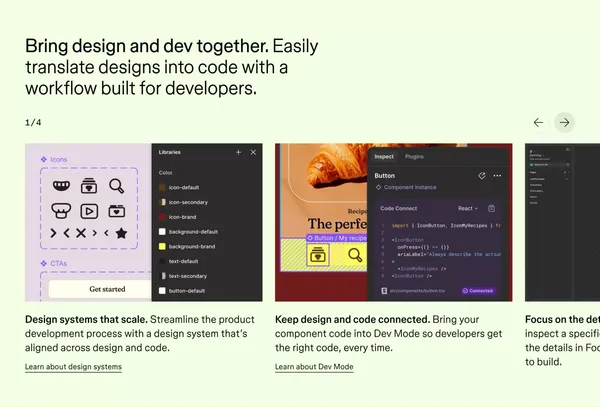This screenshot has width=600, height=407.
Task: Click the file icon beside src/components path
Action: click(384, 291)
